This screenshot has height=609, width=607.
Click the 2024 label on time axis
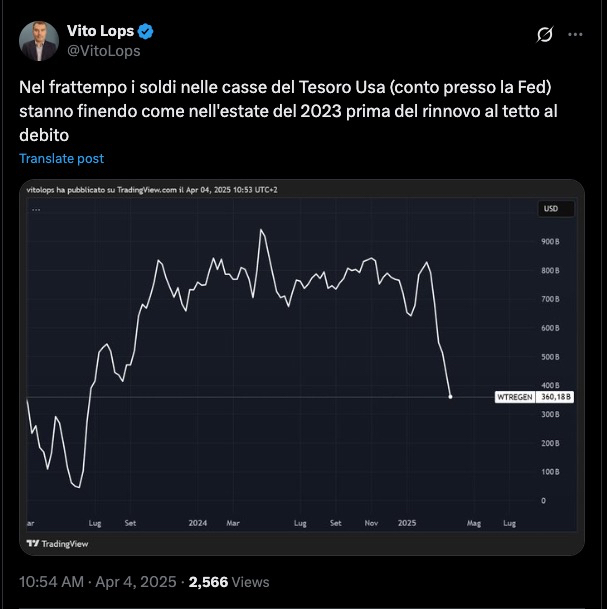tap(197, 522)
